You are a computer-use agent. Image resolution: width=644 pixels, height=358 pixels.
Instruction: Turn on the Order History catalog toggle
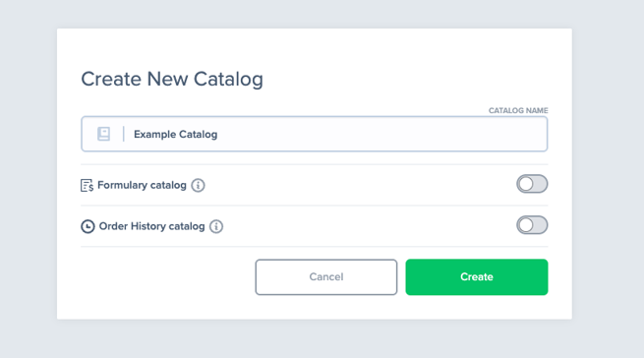[x=532, y=225]
